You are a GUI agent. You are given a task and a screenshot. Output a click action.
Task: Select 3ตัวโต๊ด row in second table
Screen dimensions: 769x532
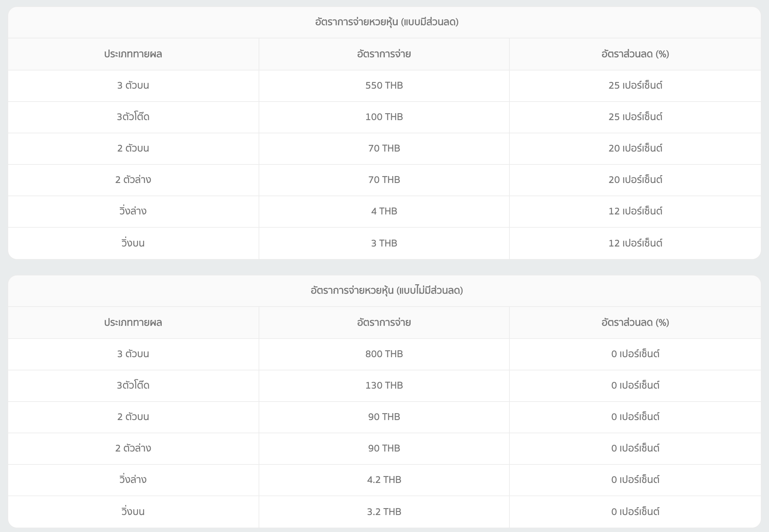point(133,385)
